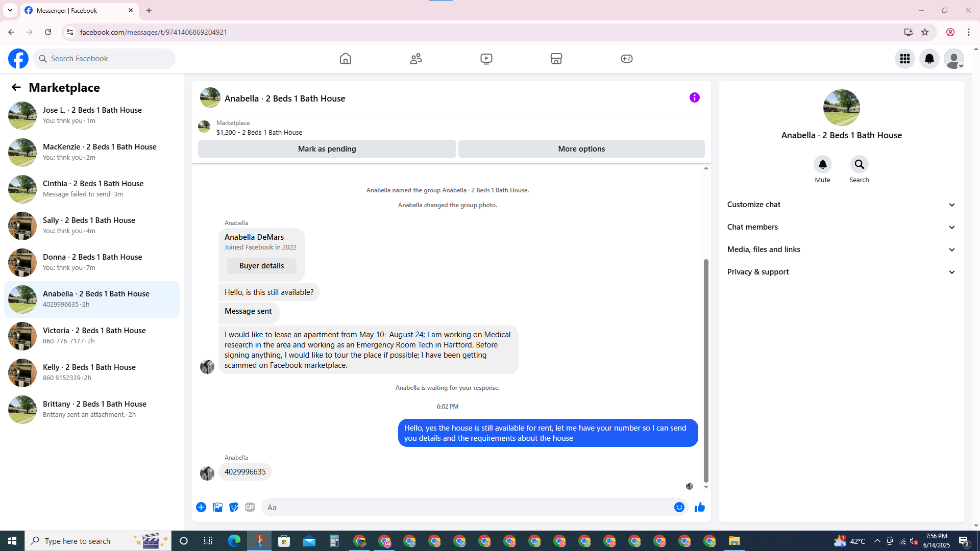Open the account profile avatar menu

tap(954, 59)
